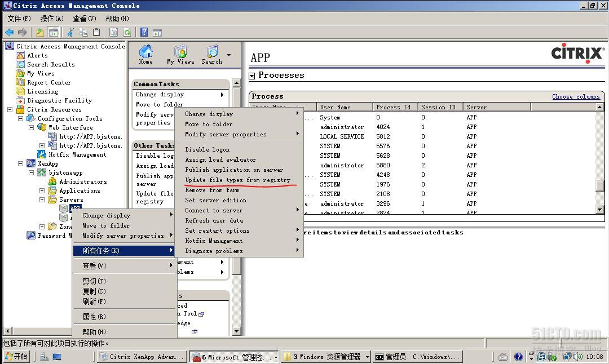Select 所有任务(K) in context menu

[124, 251]
